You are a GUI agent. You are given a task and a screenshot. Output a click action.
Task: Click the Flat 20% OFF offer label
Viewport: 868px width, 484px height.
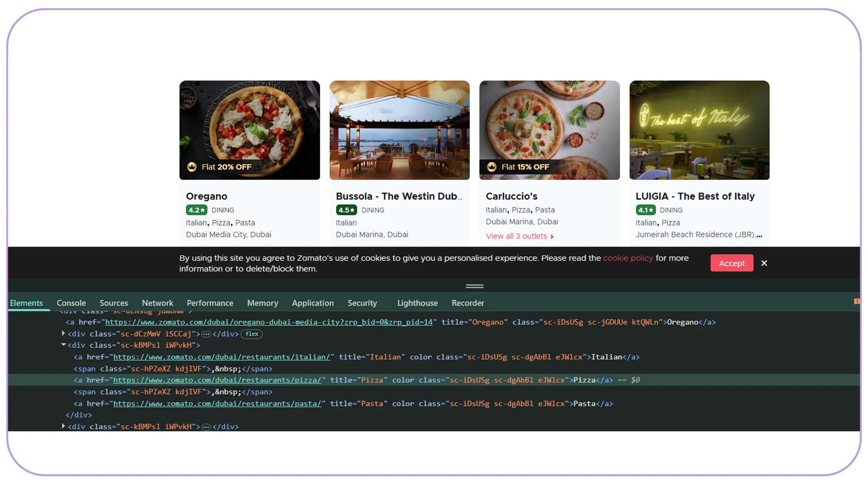pos(226,167)
